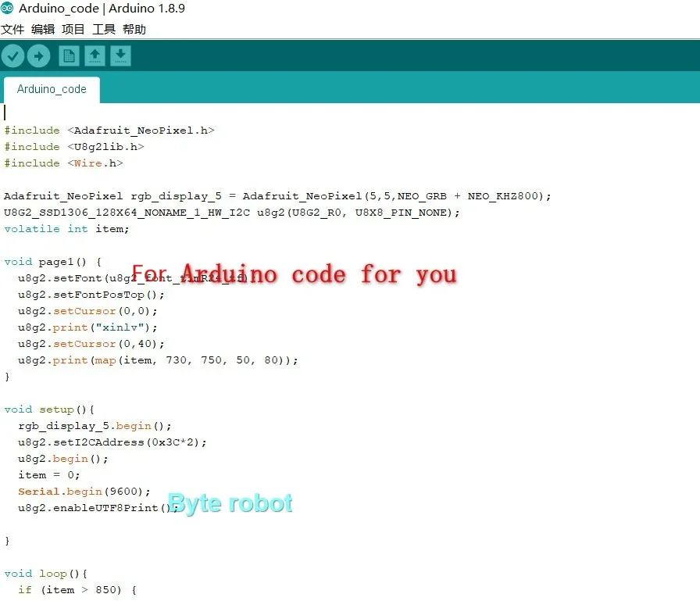Click the setI2CAddress(0x3C*2) line

pyautogui.click(x=112, y=442)
